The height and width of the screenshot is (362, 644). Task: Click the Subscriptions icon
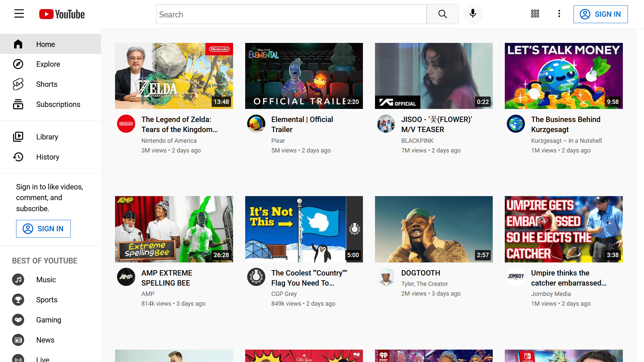pyautogui.click(x=18, y=104)
